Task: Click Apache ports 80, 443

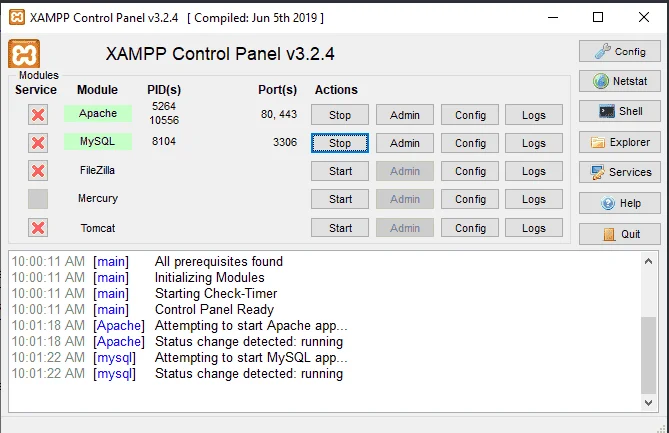Action: coord(279,114)
